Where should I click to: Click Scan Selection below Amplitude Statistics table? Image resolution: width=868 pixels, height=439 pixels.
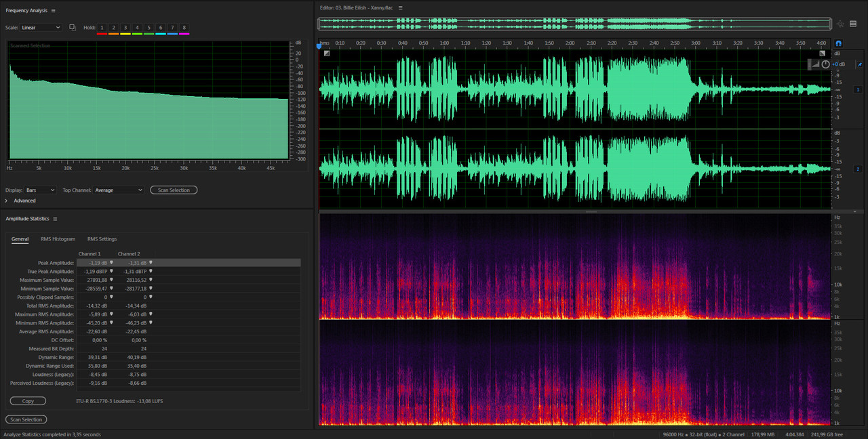(x=26, y=419)
